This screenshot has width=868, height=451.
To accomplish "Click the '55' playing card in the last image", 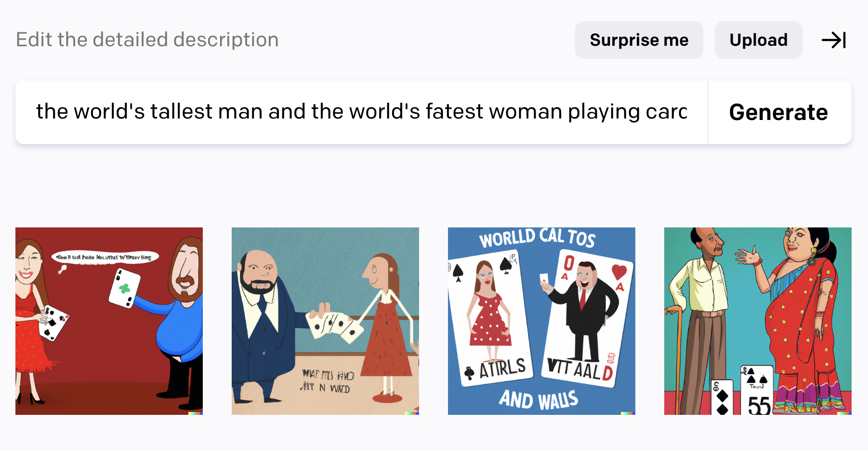I will (x=757, y=391).
